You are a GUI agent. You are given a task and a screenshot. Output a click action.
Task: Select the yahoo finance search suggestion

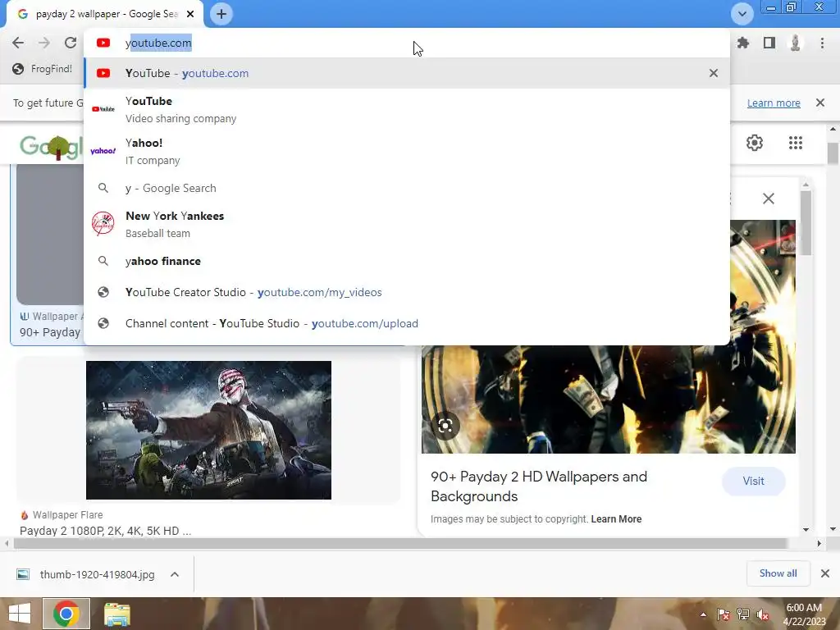coord(407,261)
